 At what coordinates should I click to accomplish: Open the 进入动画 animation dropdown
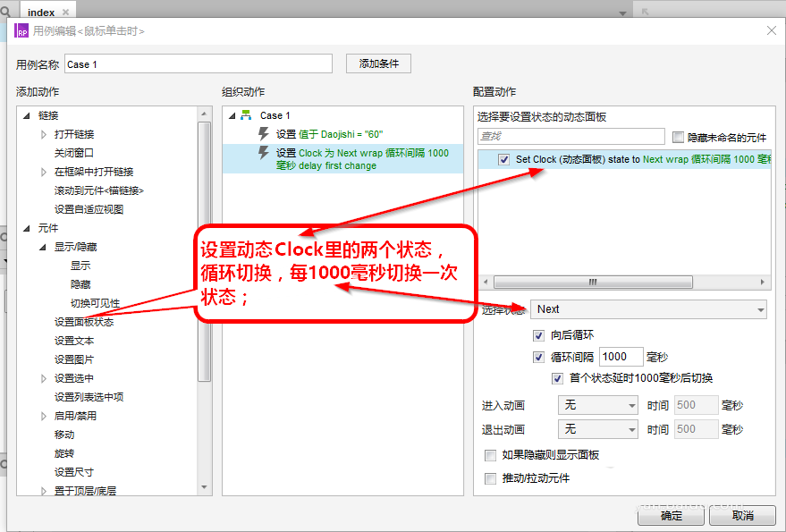pos(598,405)
